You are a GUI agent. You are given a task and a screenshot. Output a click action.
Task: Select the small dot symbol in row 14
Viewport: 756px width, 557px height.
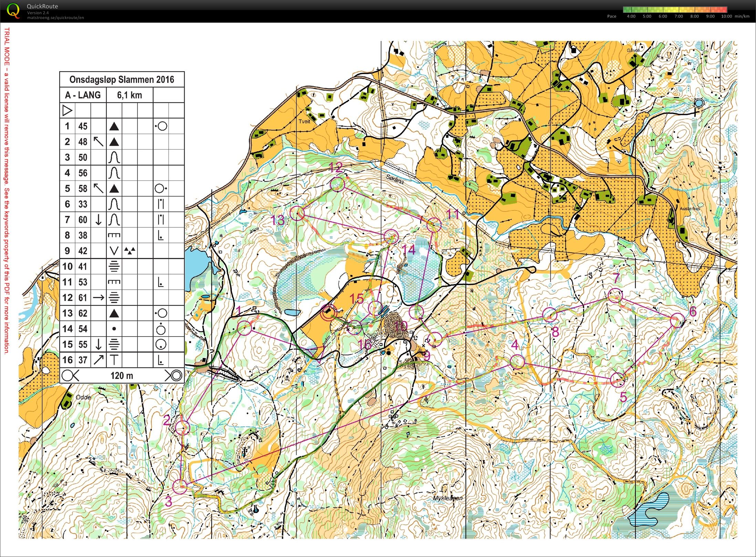coord(114,329)
